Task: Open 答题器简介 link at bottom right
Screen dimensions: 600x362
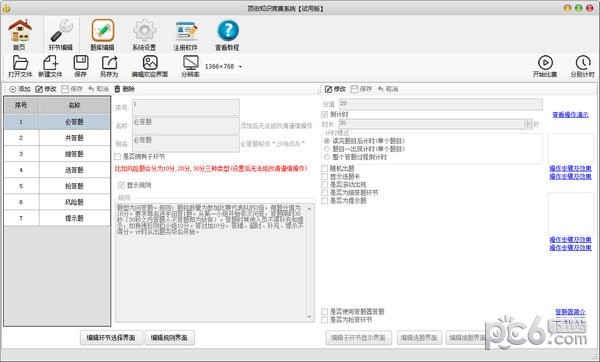Action: click(x=570, y=312)
